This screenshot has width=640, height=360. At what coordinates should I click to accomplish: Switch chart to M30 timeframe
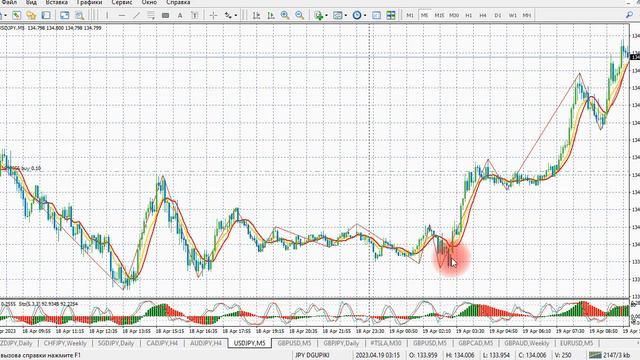pyautogui.click(x=454, y=16)
